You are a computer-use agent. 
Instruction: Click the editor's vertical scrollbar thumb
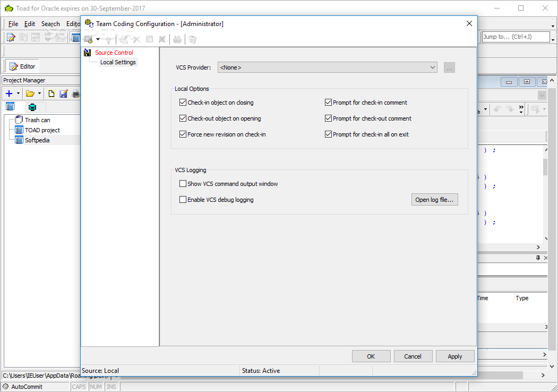(x=545, y=167)
